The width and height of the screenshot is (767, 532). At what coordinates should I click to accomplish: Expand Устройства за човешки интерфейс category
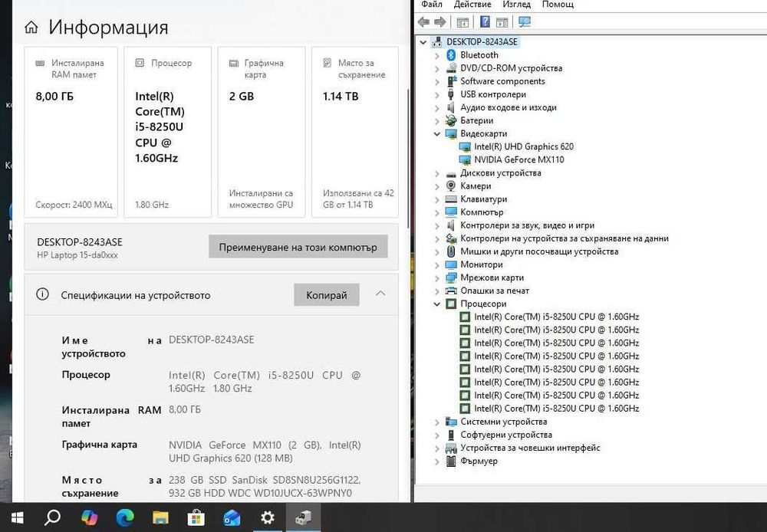coord(437,448)
